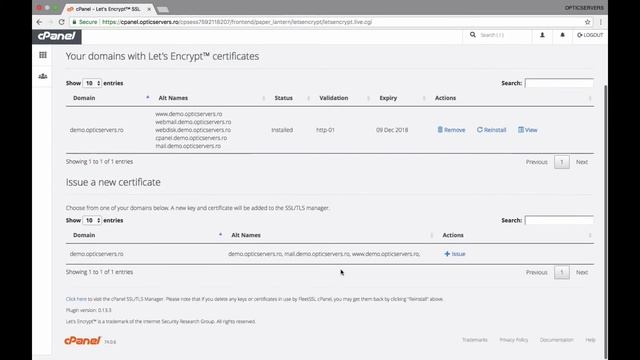The width and height of the screenshot is (640, 360).
Task: Issue certificate for demo.opticservers.ro
Action: 455,254
